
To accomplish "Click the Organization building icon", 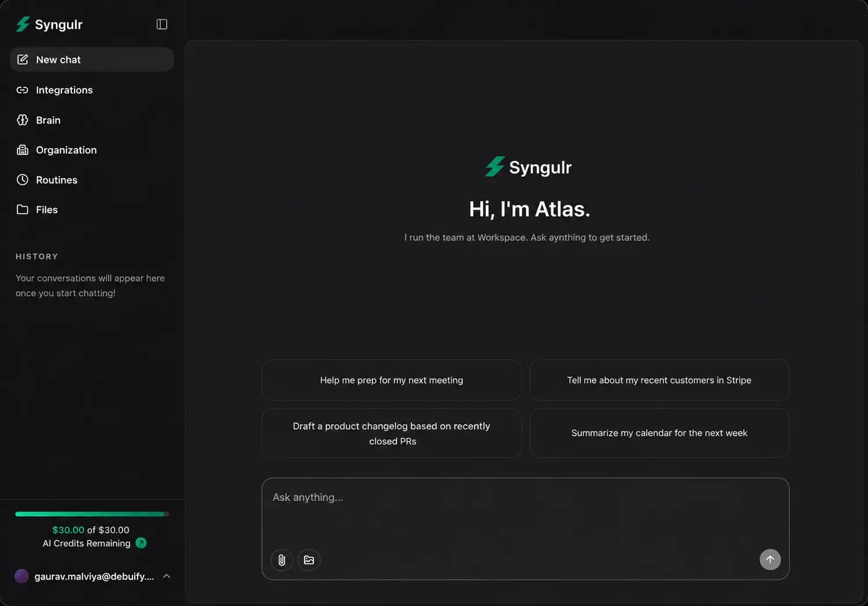I will (23, 150).
